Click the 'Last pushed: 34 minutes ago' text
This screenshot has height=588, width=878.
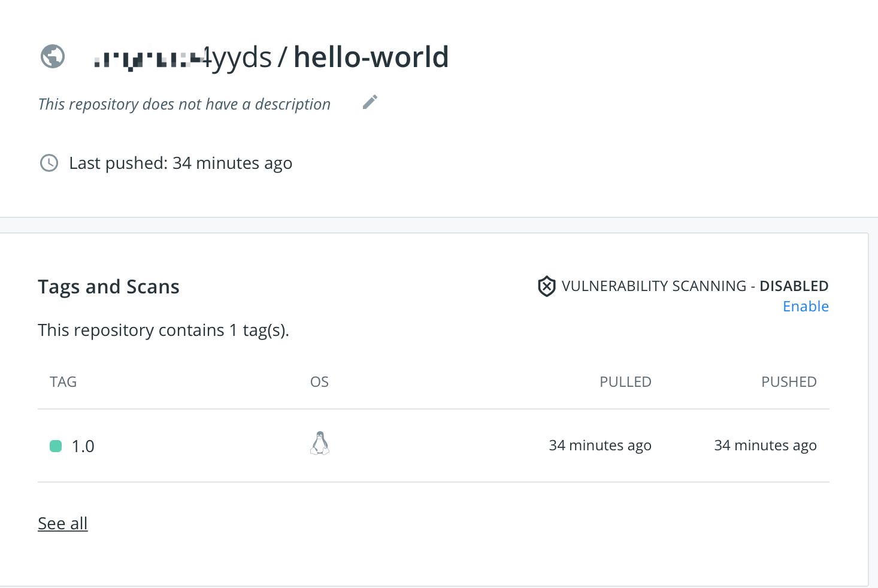(x=181, y=163)
